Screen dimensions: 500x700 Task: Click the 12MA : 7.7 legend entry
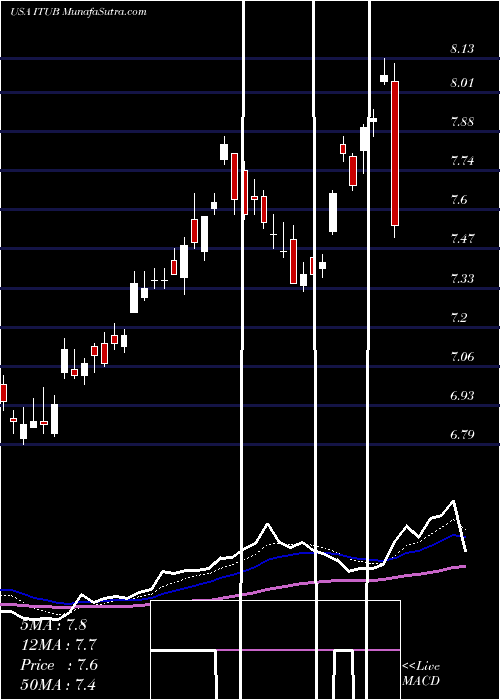click(x=58, y=645)
